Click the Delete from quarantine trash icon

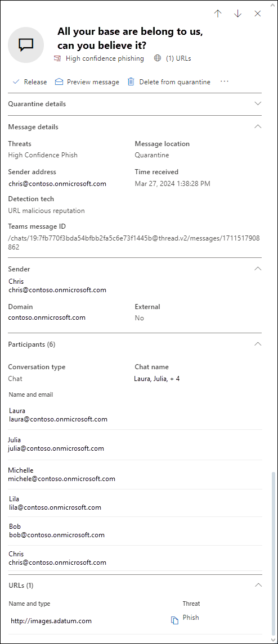[x=131, y=81]
